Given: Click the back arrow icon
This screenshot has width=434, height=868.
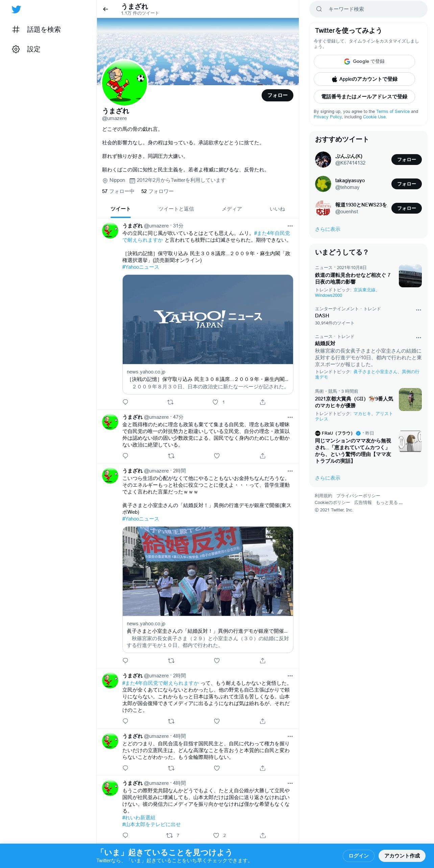Looking at the screenshot, I should pos(105,9).
